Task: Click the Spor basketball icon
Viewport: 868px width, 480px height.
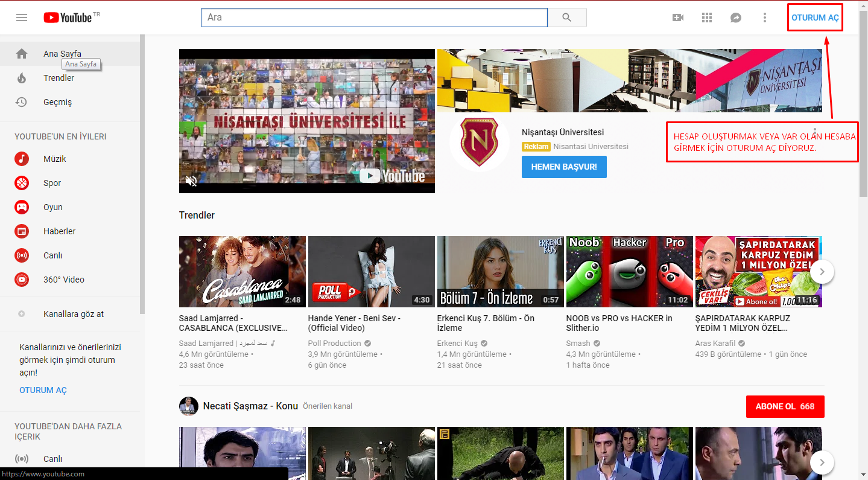Action: pos(22,183)
